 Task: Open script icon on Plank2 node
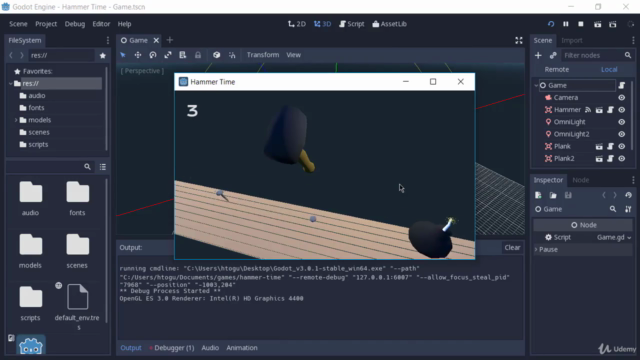610,158
